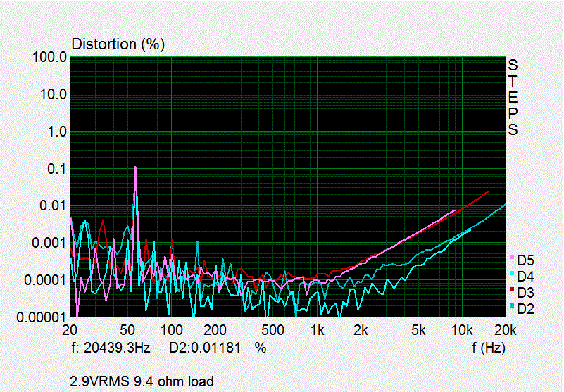Viewport: 564px width, 392px height.
Task: Click the D4 legend label
Action: [x=525, y=276]
